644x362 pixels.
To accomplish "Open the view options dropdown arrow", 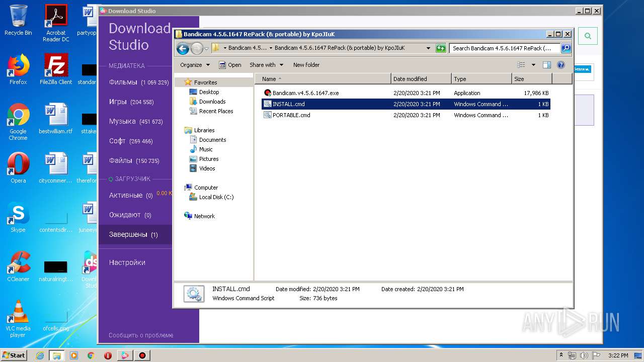I will 533,65.
